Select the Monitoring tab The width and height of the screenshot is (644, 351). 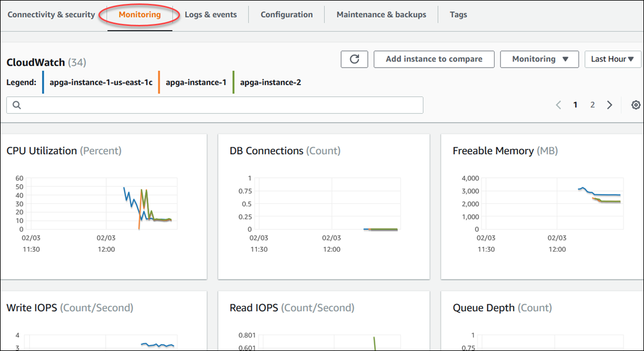click(x=140, y=15)
